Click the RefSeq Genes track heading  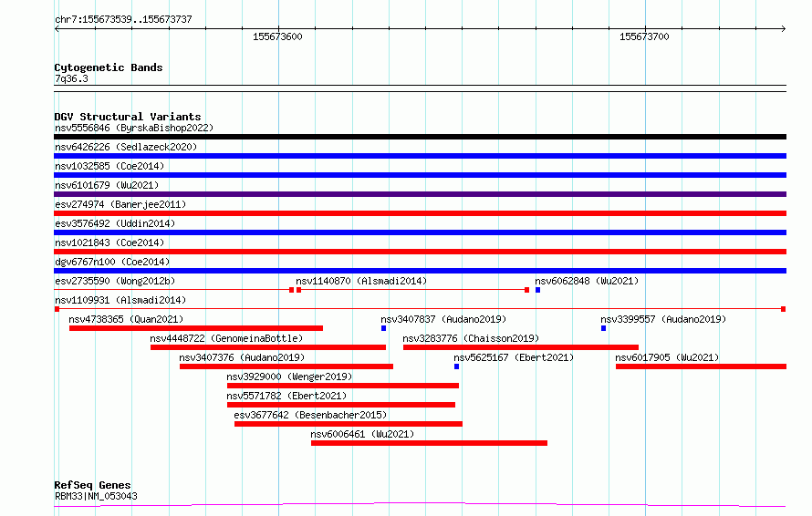tap(92, 486)
